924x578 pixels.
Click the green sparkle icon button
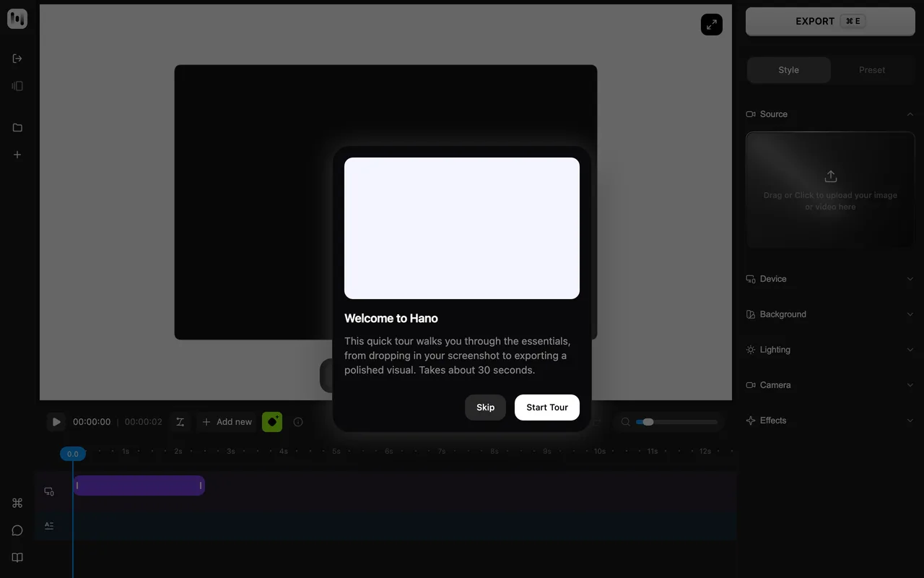272,422
